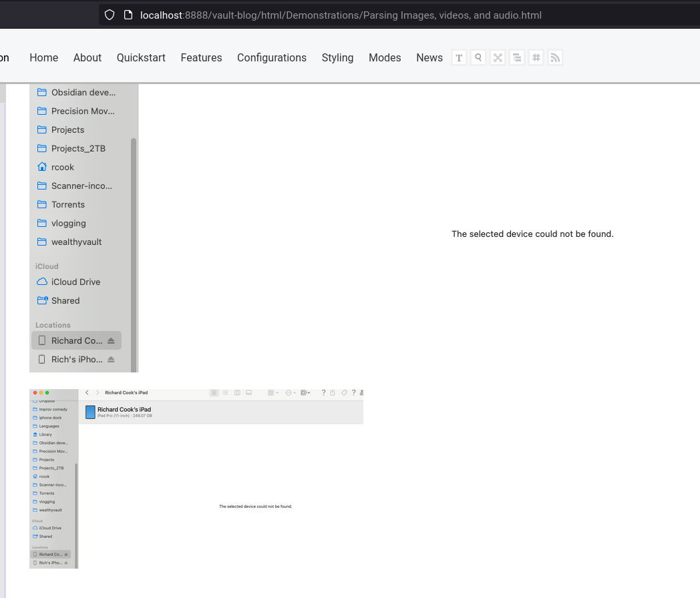
Task: Click the iCloud Drive cloud icon
Action: click(42, 282)
